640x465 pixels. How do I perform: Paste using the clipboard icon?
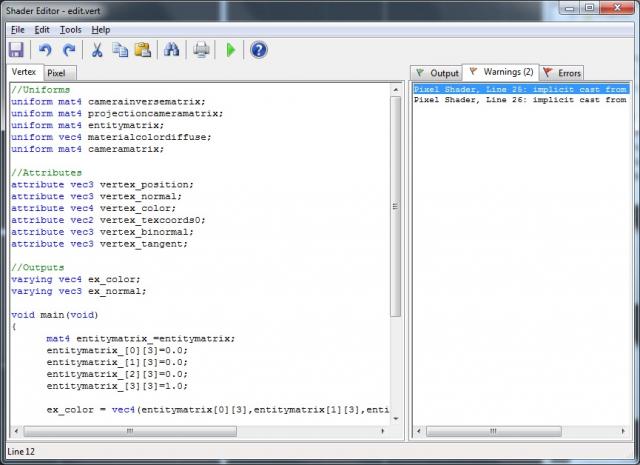click(x=143, y=50)
